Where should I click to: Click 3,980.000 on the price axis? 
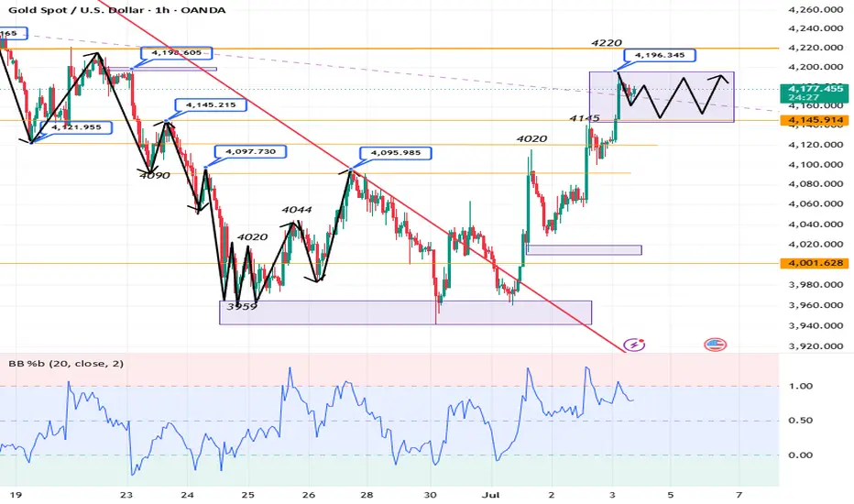coord(816,284)
